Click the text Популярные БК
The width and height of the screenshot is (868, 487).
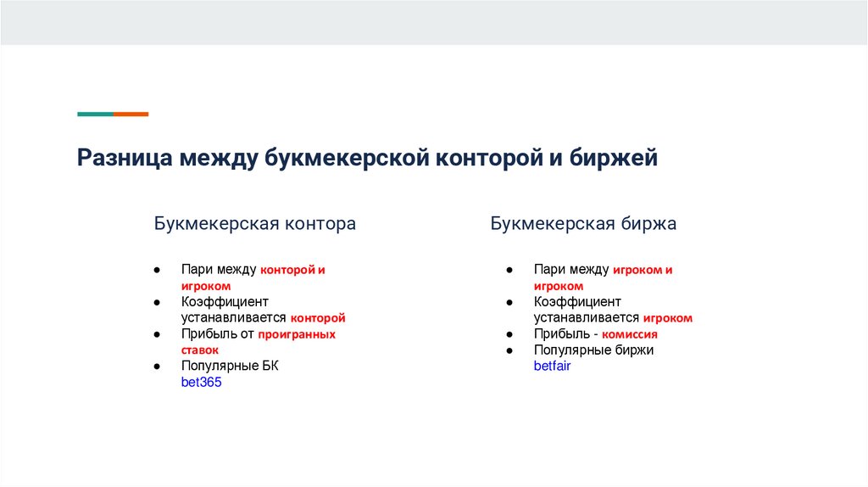click(x=230, y=367)
